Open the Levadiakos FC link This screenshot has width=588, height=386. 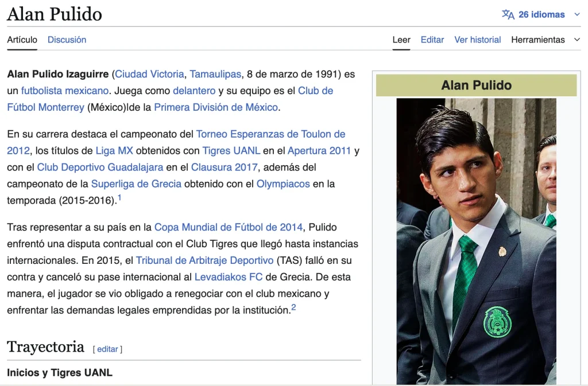click(x=229, y=277)
